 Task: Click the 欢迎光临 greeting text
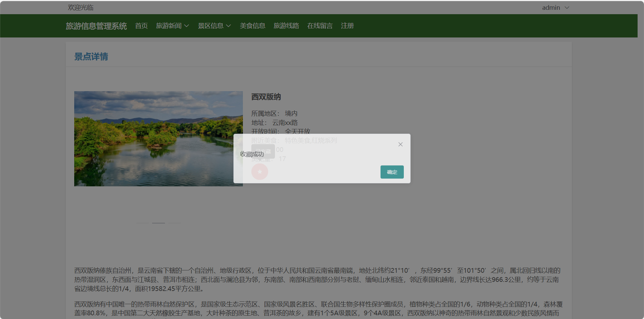pyautogui.click(x=81, y=7)
